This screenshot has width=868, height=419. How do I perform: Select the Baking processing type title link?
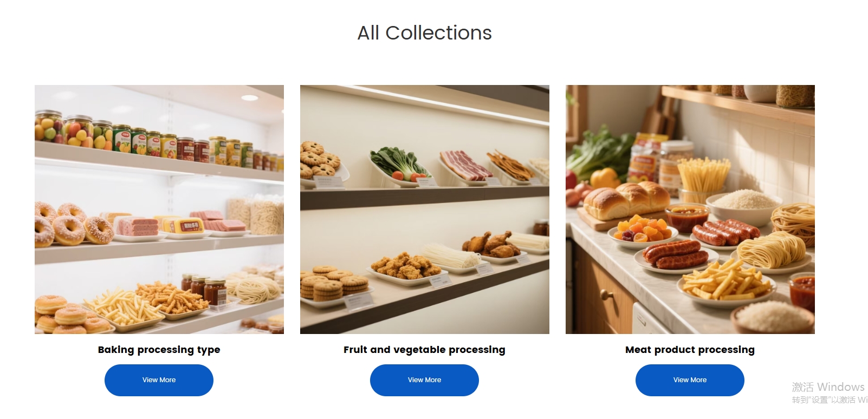(159, 350)
